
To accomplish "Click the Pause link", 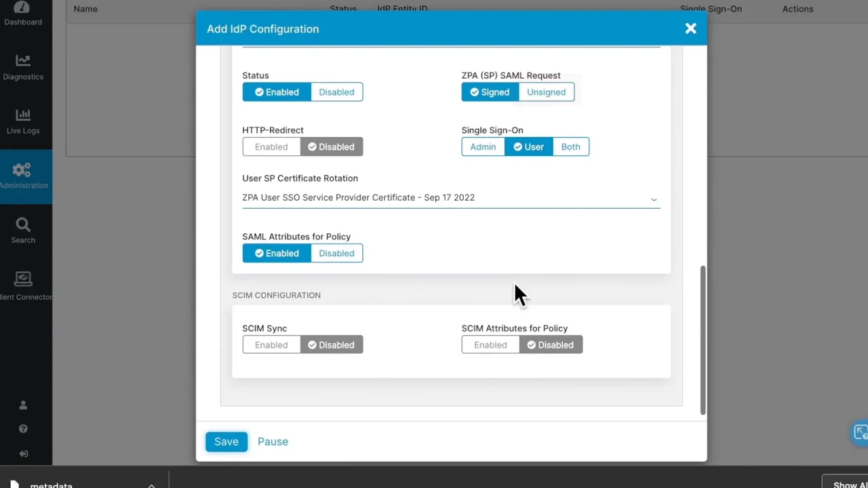I will click(x=273, y=442).
